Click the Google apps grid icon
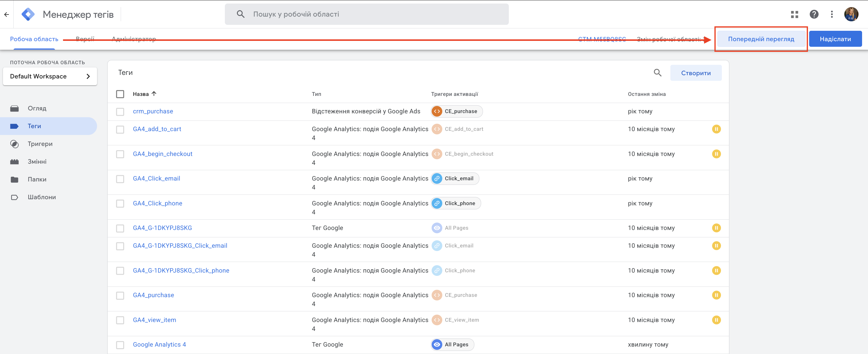The image size is (868, 354). (x=794, y=14)
